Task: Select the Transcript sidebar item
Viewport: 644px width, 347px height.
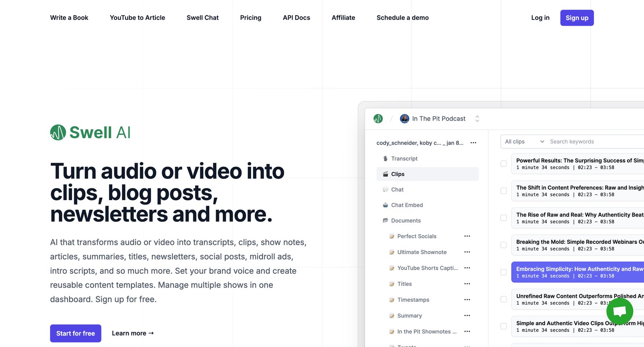Action: tap(427, 159)
